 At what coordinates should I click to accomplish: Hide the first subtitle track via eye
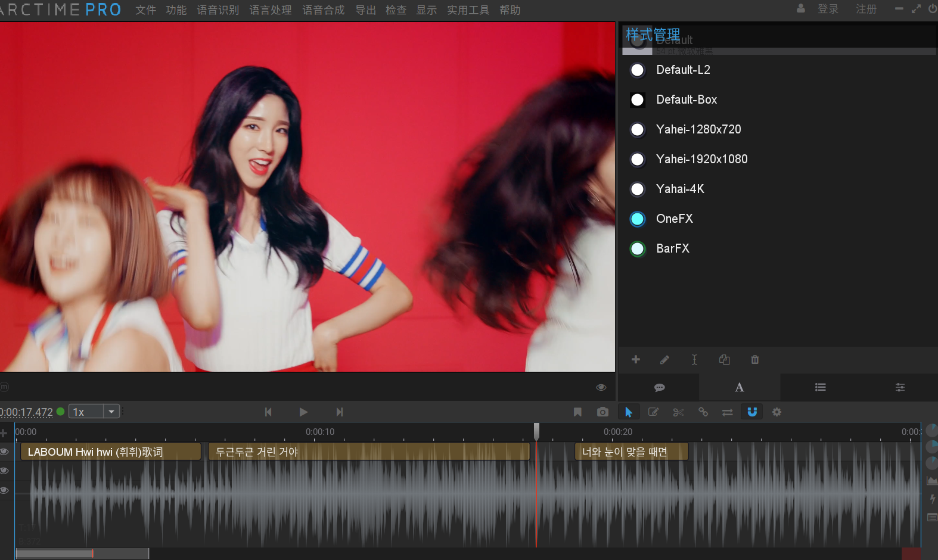coord(5,452)
